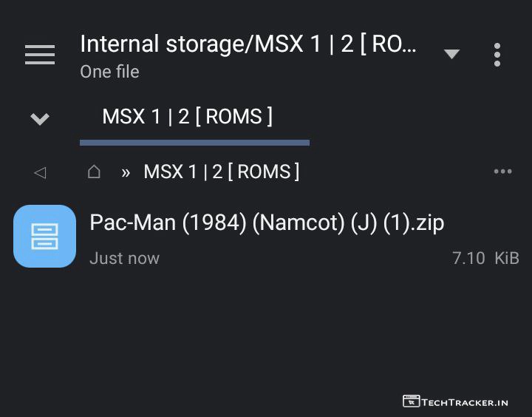Open the hamburger navigation menu

click(40, 55)
